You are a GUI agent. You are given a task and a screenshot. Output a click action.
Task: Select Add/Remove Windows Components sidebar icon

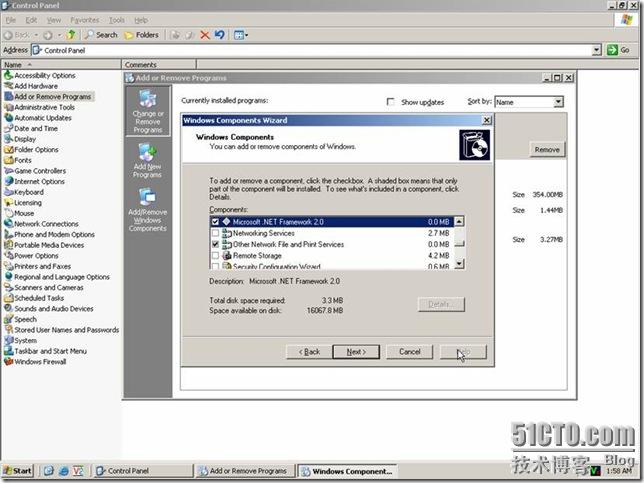coord(147,209)
